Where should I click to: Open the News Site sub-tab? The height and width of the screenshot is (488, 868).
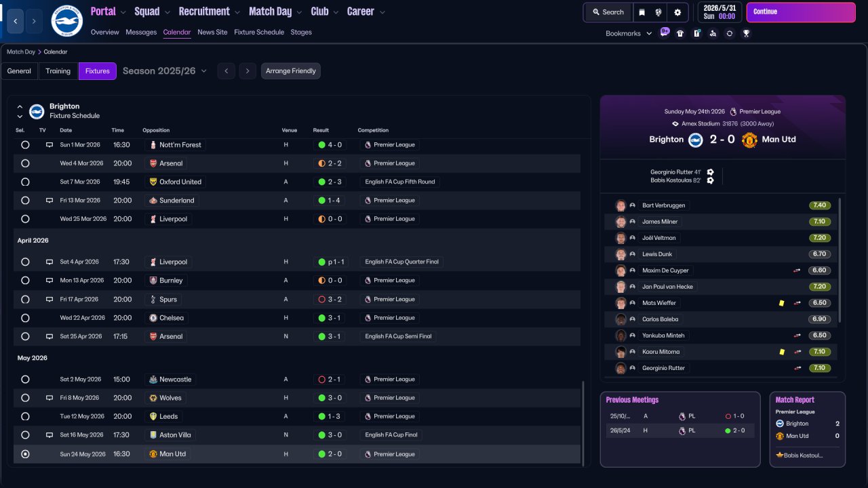(212, 33)
